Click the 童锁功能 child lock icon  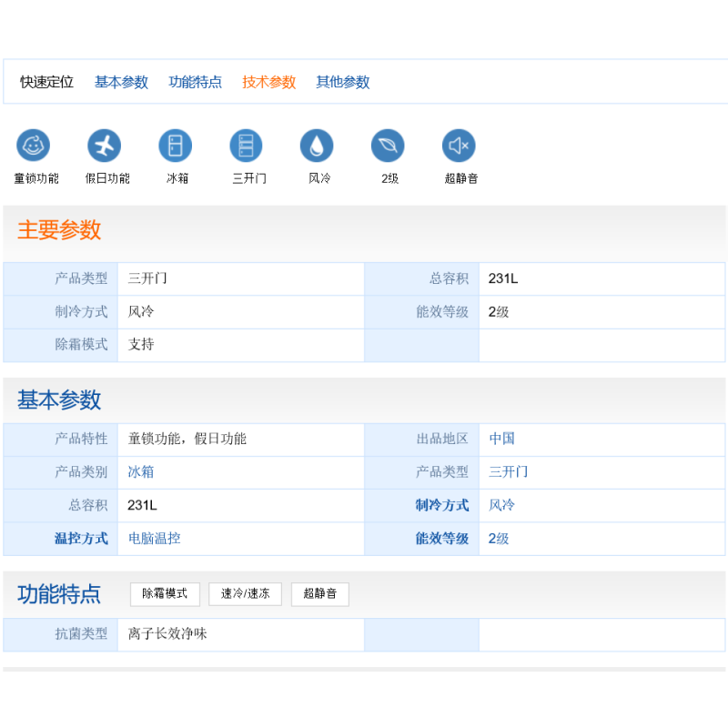click(35, 146)
